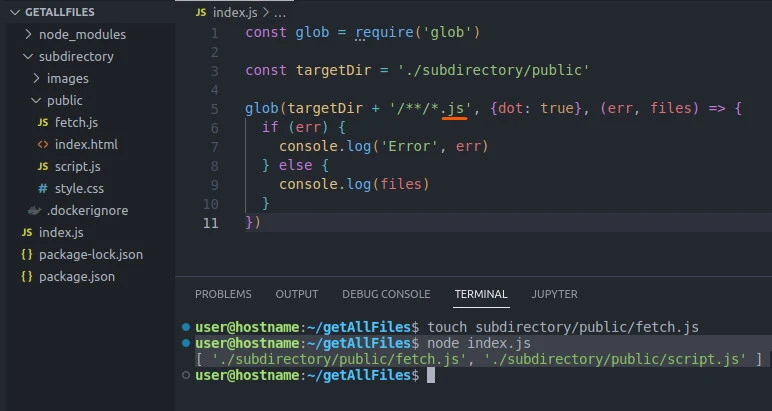The image size is (772, 411).
Task: Click the braces icon beside package-lock.json
Action: click(27, 255)
